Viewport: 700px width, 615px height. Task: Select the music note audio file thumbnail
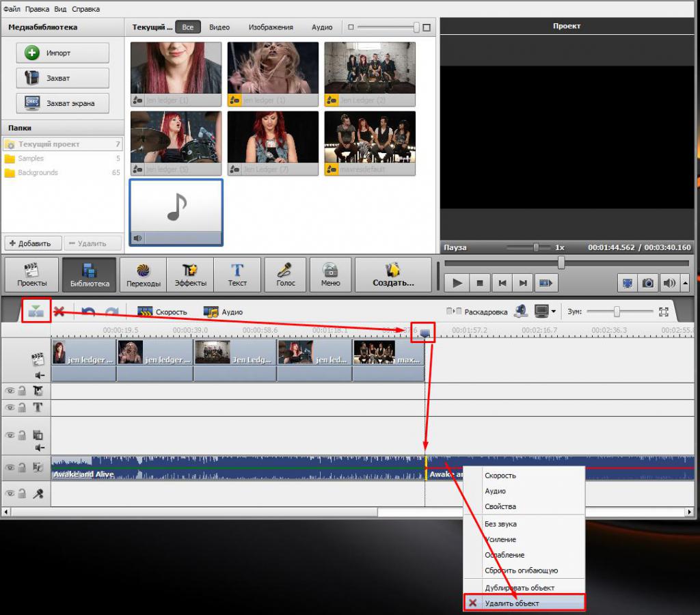click(176, 213)
